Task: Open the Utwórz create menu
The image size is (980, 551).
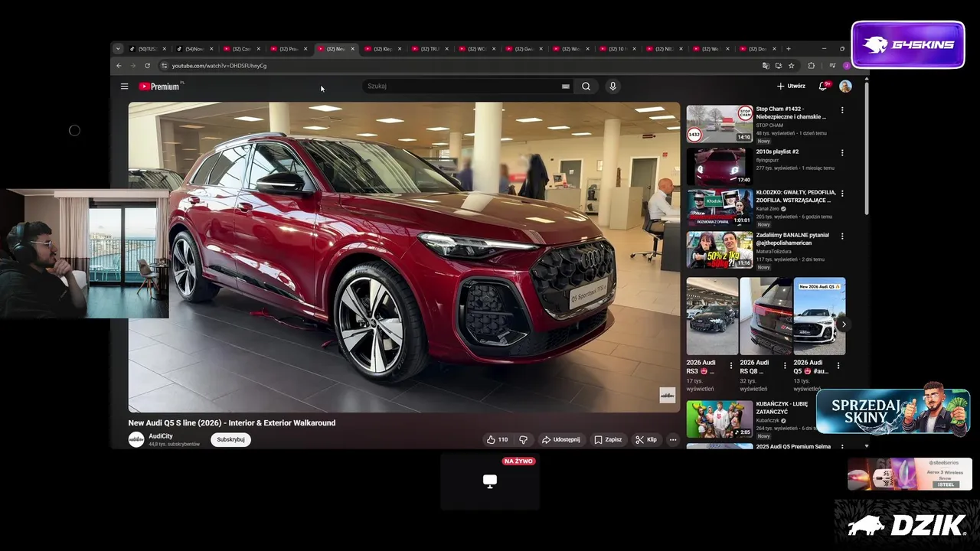Action: click(x=791, y=86)
